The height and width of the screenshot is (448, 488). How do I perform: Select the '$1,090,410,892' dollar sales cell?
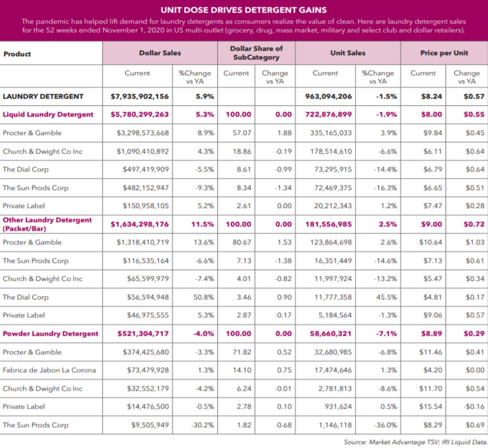click(143, 151)
